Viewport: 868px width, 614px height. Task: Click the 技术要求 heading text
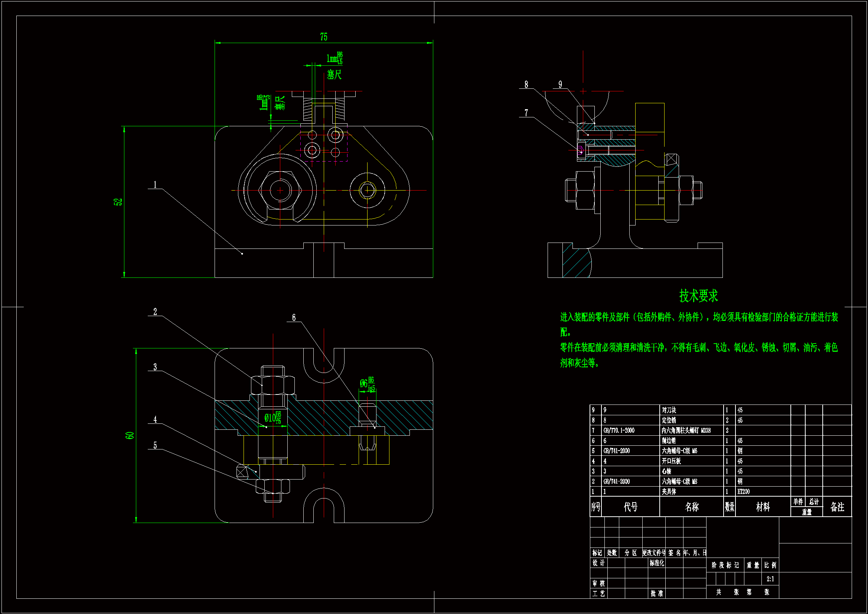698,296
